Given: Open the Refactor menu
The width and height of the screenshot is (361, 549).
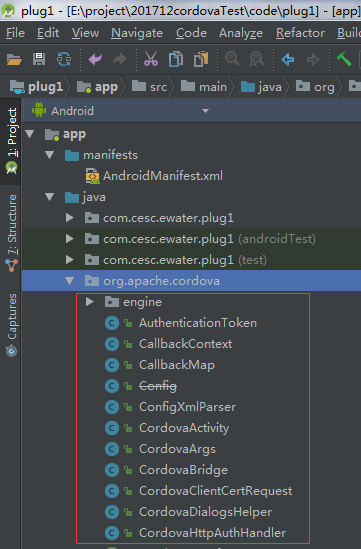Looking at the screenshot, I should 300,33.
